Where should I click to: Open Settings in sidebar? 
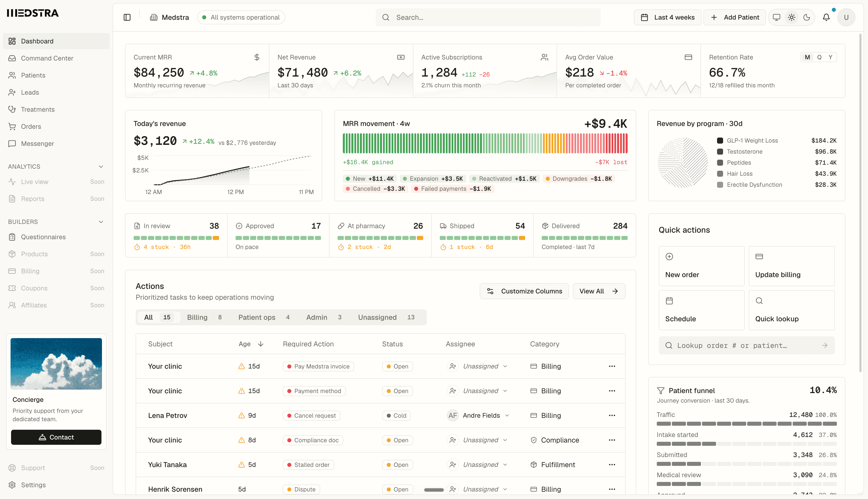(x=56, y=485)
